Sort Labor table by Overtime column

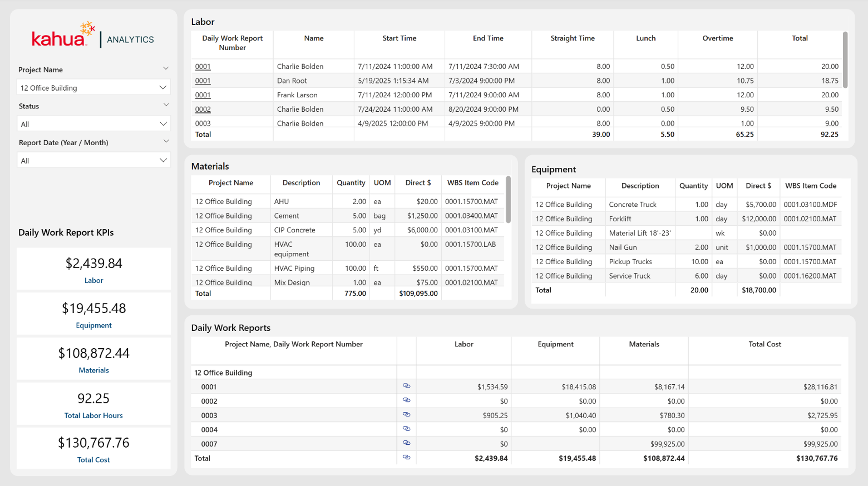coord(718,38)
